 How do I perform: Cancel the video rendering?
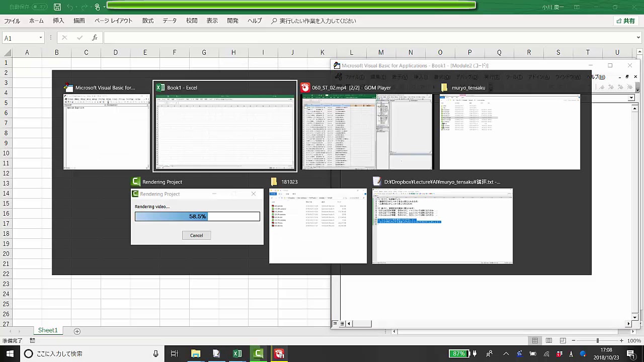196,235
